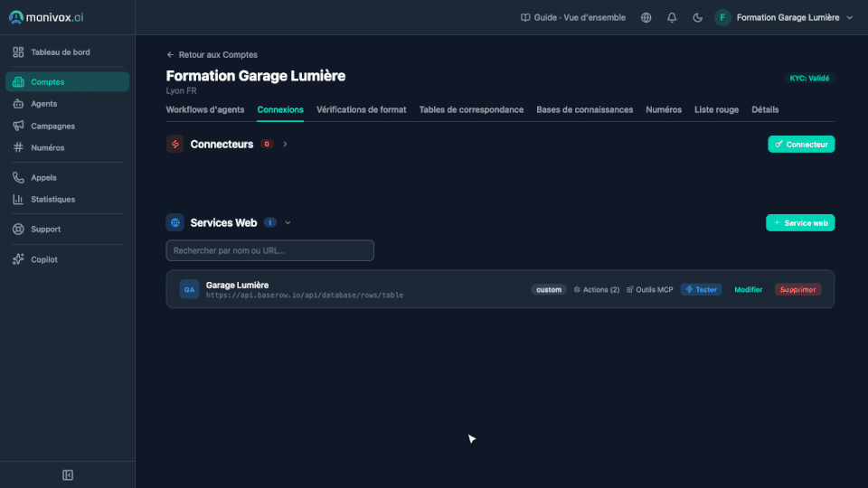Open Formation Garage Lumière account dropdown

click(x=795, y=18)
